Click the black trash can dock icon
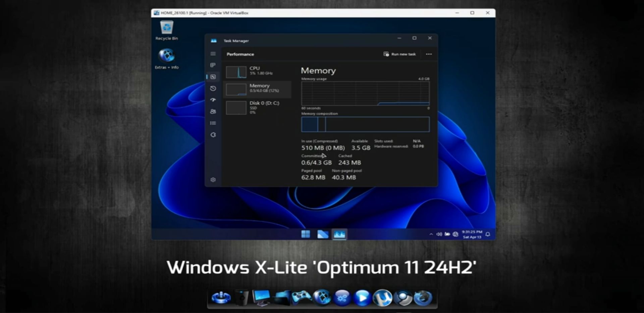Image resolution: width=644 pixels, height=313 pixels. (242, 298)
